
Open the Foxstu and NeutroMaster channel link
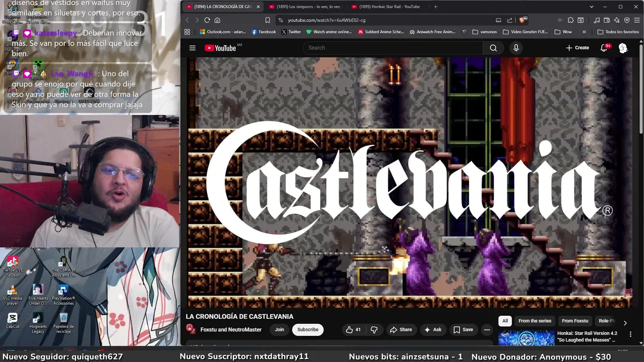pos(231,330)
